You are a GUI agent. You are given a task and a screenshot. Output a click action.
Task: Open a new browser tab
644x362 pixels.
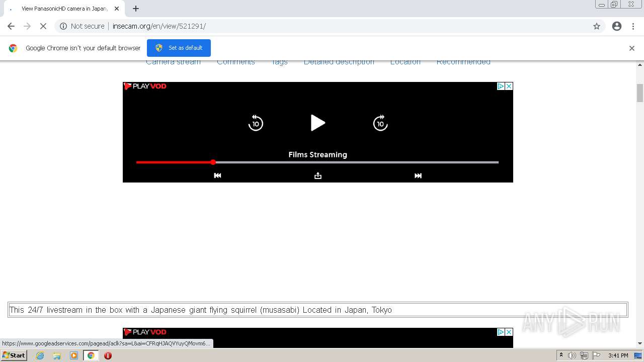pyautogui.click(x=136, y=9)
